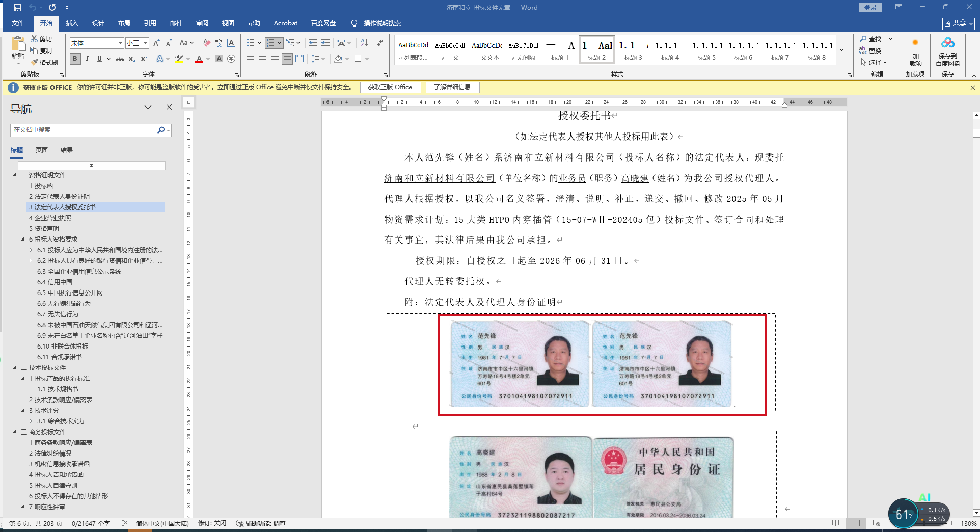Copy the selection with 复制
This screenshot has height=532, width=980.
(41, 50)
